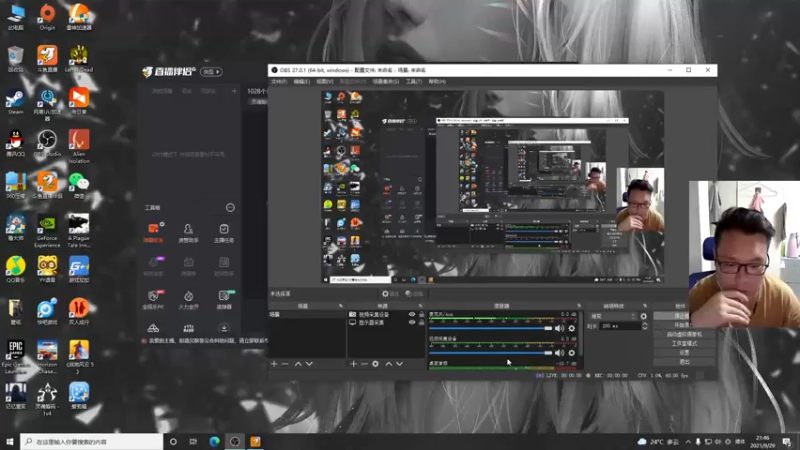Select the video capture device source row

coord(387,315)
